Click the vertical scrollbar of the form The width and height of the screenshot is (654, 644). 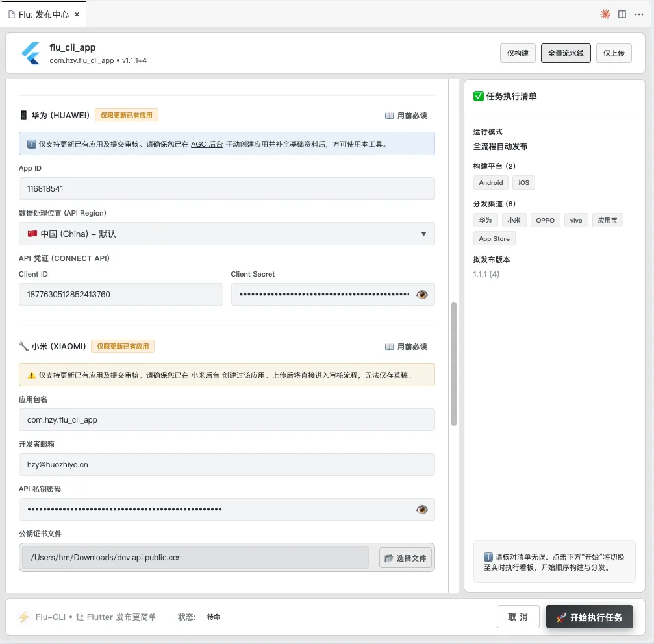tap(454, 364)
